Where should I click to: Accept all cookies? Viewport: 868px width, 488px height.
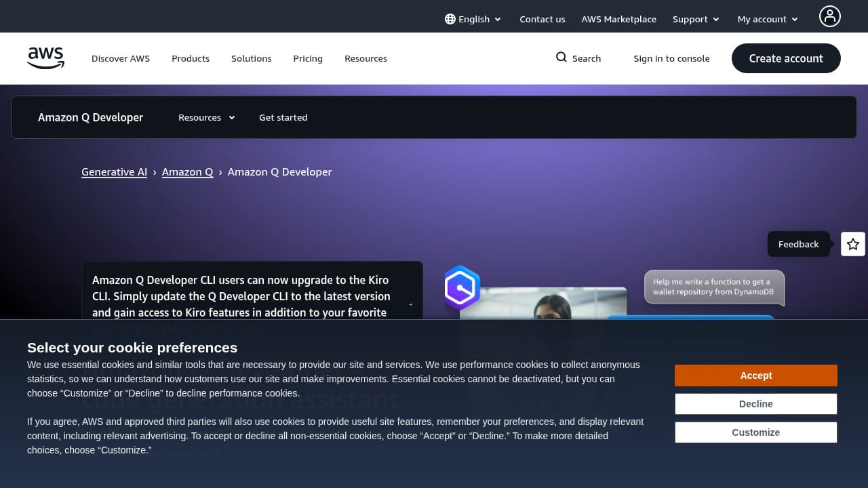[755, 375]
